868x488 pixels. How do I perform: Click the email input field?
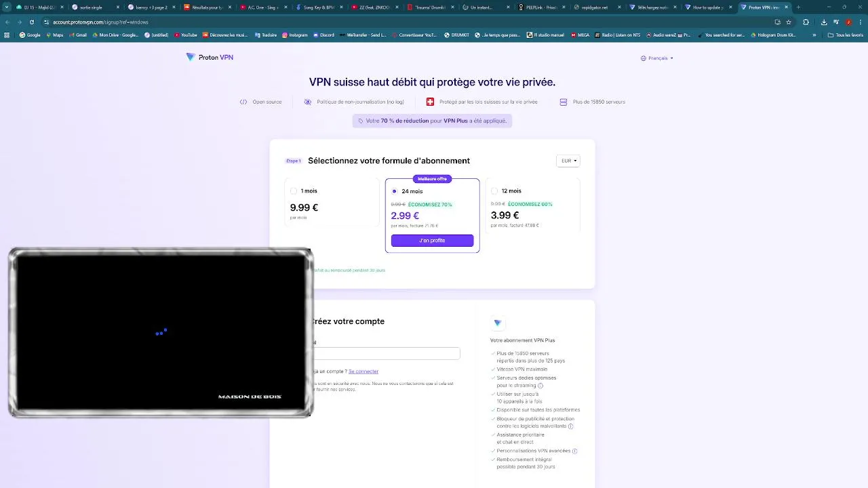click(386, 353)
